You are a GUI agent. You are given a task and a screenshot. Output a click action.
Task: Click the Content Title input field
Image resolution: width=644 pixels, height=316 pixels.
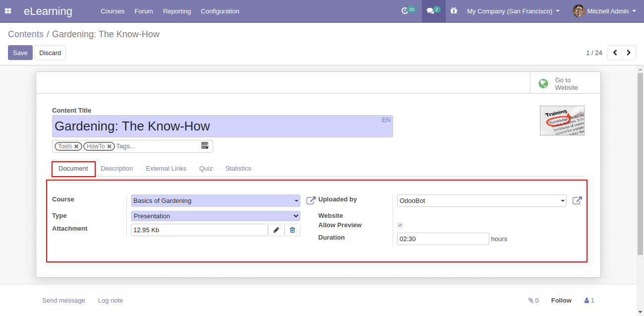coord(223,126)
